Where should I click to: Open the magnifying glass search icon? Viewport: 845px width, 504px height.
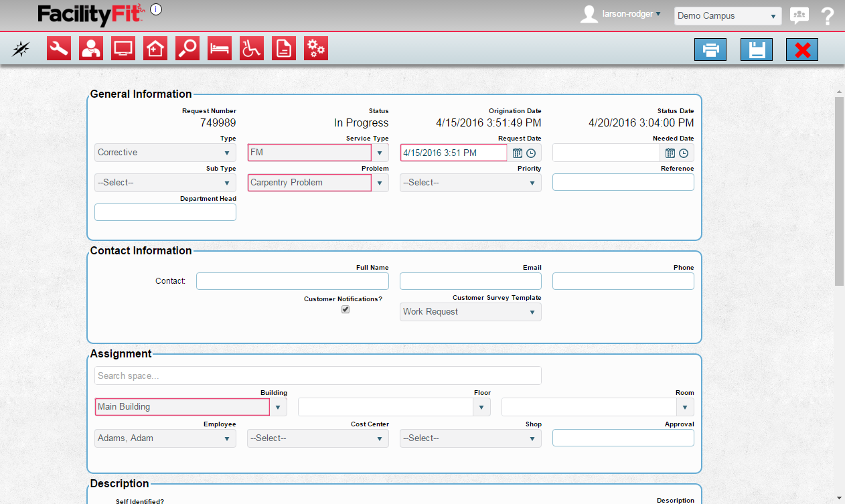pyautogui.click(x=187, y=48)
